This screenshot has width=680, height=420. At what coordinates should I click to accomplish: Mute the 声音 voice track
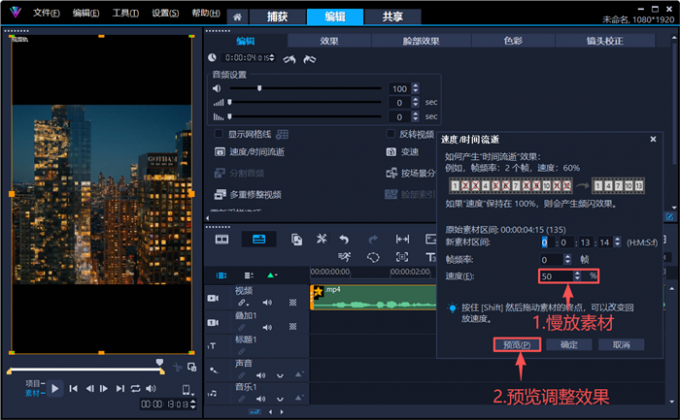pyautogui.click(x=260, y=375)
